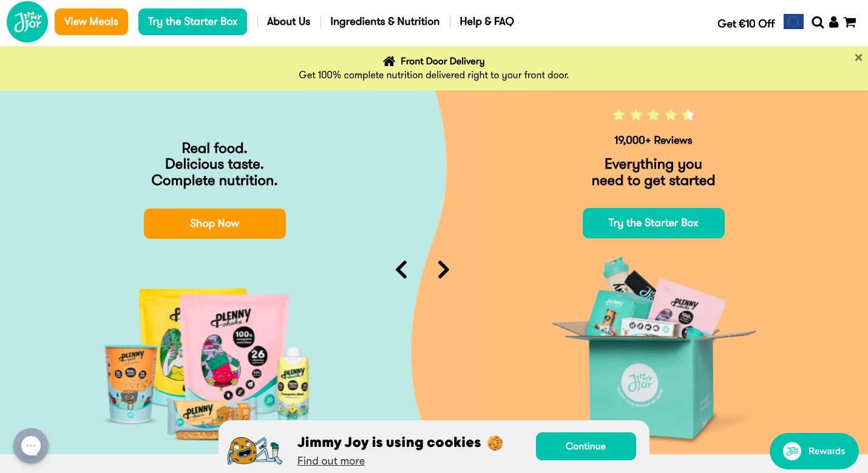This screenshot has width=868, height=473.
Task: Click the Jimmy Joy logo in header
Action: click(27, 22)
